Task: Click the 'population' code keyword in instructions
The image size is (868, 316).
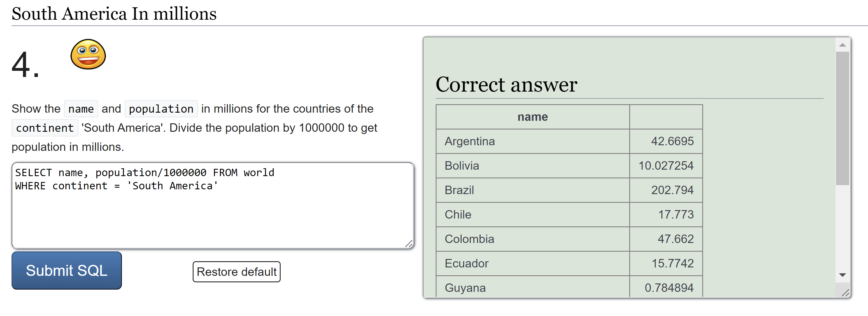Action: click(161, 109)
